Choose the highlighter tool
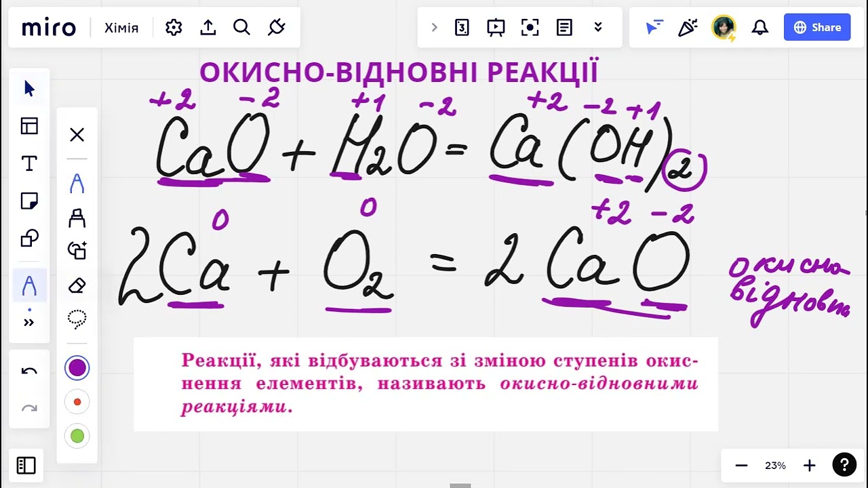Image resolution: width=868 pixels, height=488 pixels. 77,218
